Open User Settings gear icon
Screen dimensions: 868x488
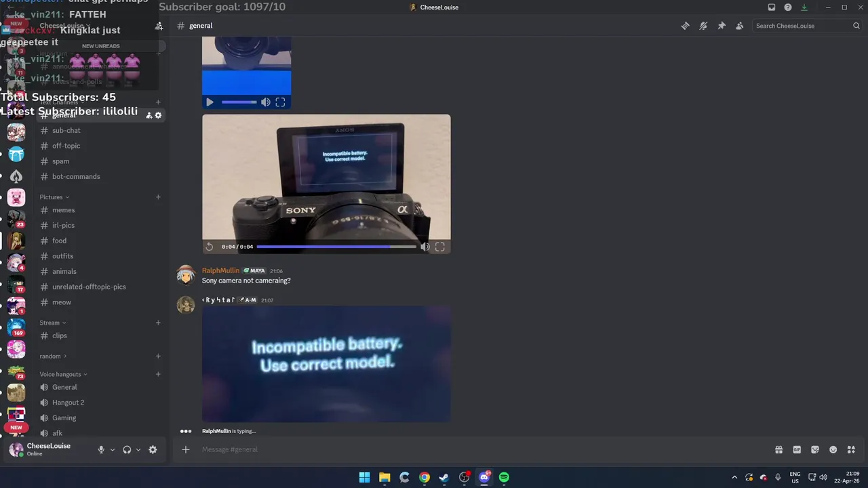pos(153,449)
